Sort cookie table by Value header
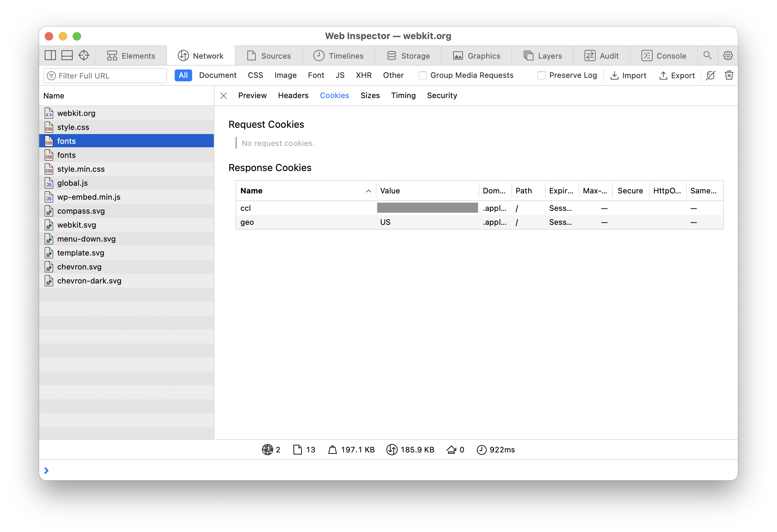Image resolution: width=777 pixels, height=532 pixels. [x=390, y=191]
